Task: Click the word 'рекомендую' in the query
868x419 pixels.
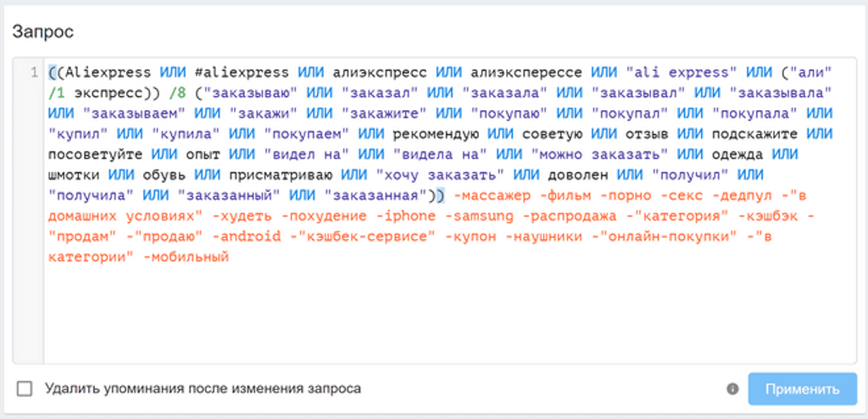Action: coord(436,134)
